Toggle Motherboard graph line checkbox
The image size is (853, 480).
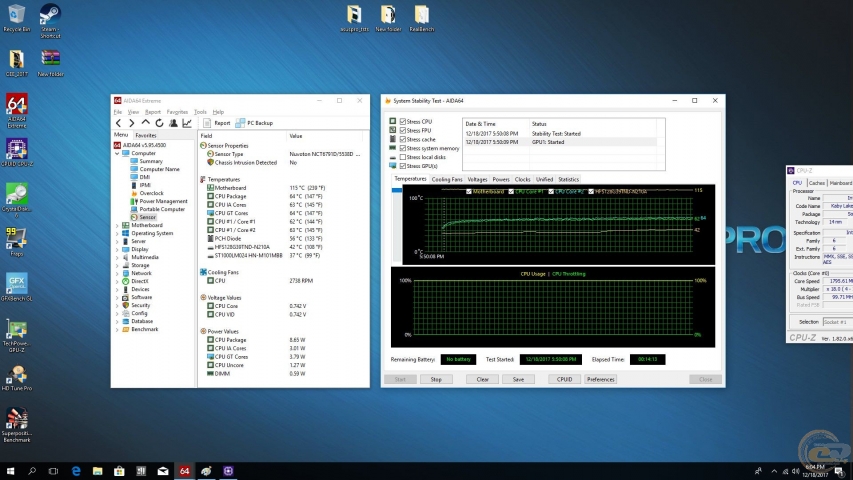(x=469, y=192)
